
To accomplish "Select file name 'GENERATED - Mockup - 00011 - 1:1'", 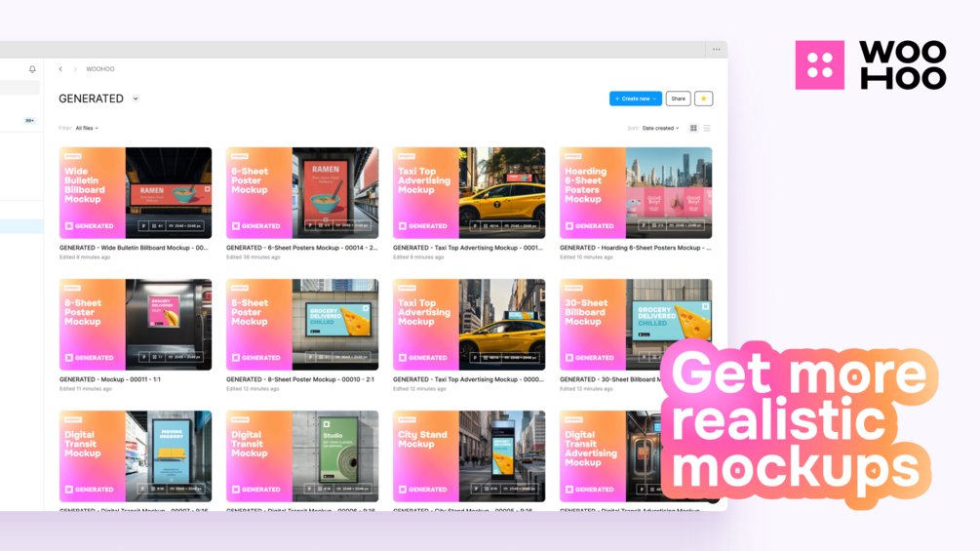I will [110, 379].
